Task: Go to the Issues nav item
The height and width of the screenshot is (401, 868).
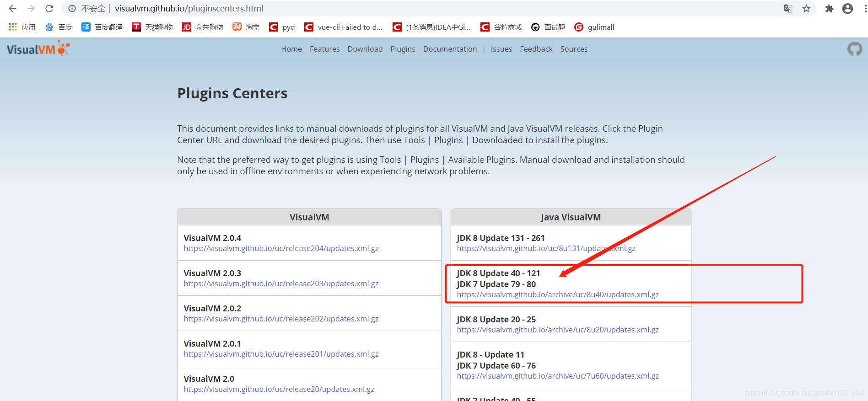Action: pyautogui.click(x=501, y=49)
